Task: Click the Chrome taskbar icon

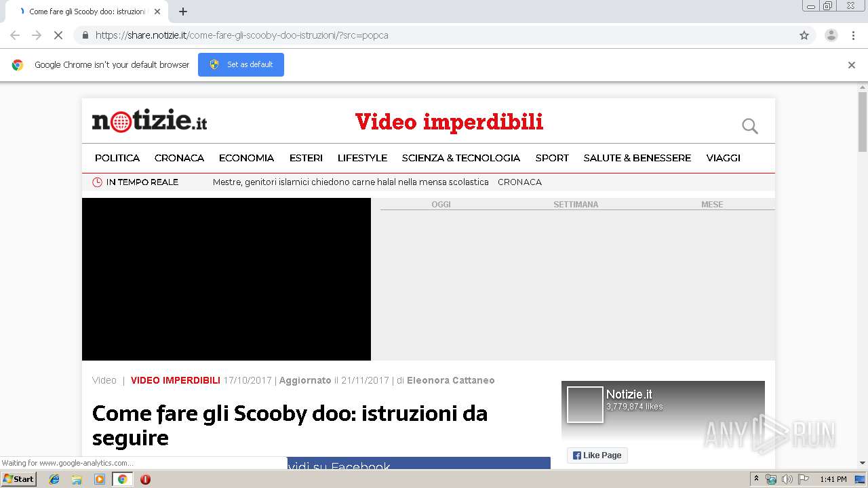Action: pyautogui.click(x=122, y=479)
